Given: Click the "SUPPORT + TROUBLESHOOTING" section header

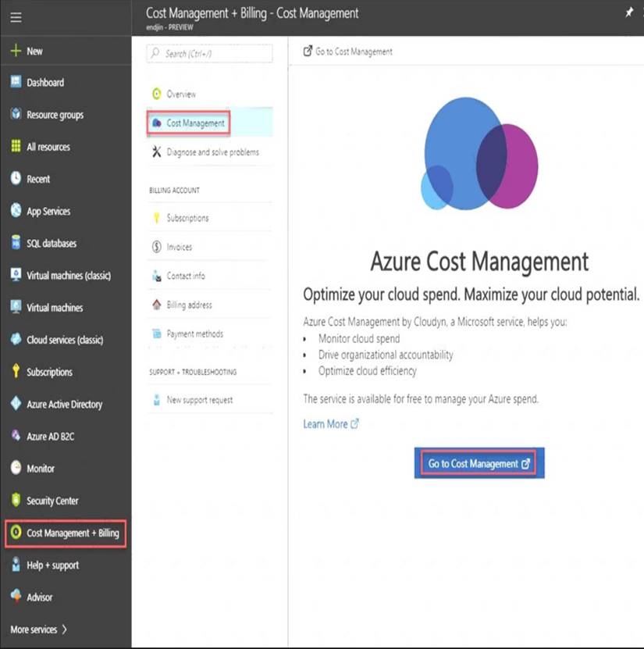Looking at the screenshot, I should point(193,372).
